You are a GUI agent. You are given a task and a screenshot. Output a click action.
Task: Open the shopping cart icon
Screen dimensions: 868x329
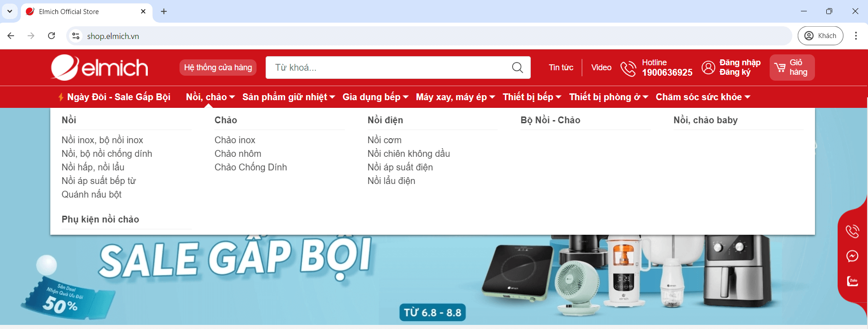tap(780, 68)
